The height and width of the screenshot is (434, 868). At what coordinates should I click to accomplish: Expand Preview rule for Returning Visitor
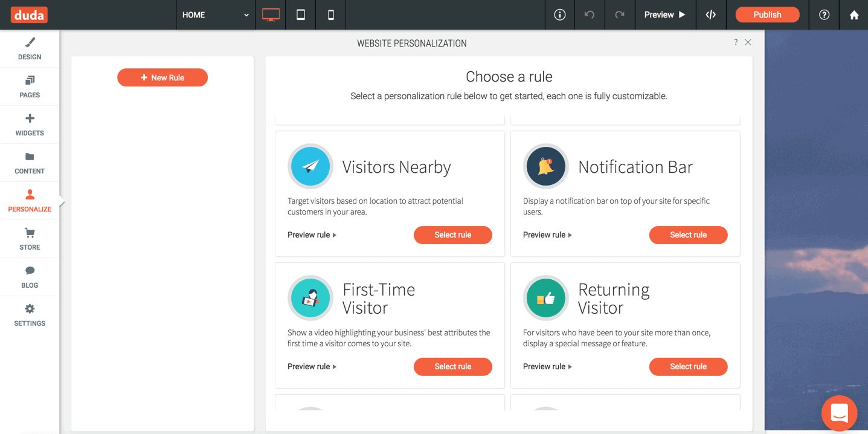coord(547,367)
